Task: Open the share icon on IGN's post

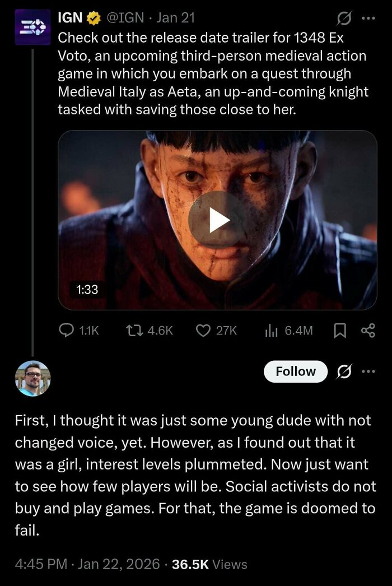Action: [x=369, y=331]
